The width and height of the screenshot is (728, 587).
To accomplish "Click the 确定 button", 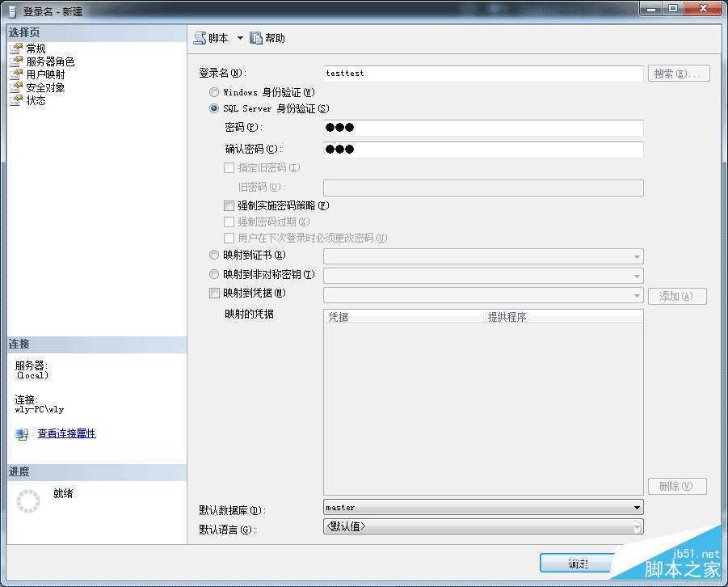I will [x=578, y=564].
